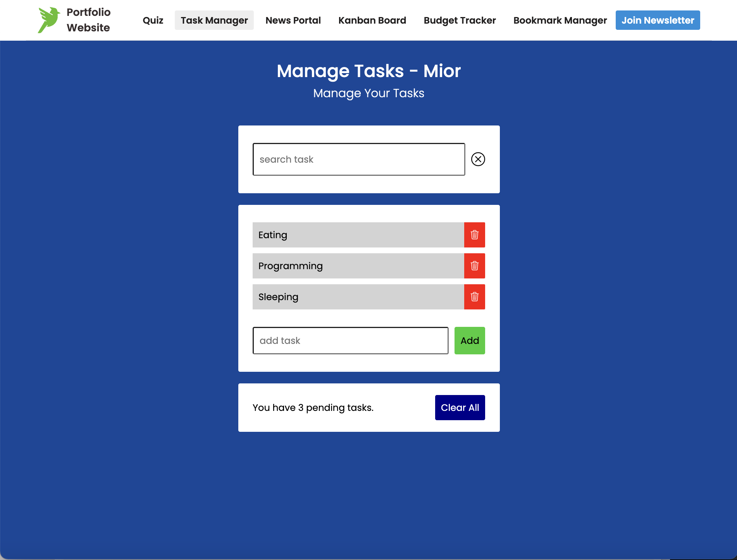
Task: Switch to the News Portal section
Action: tap(293, 20)
